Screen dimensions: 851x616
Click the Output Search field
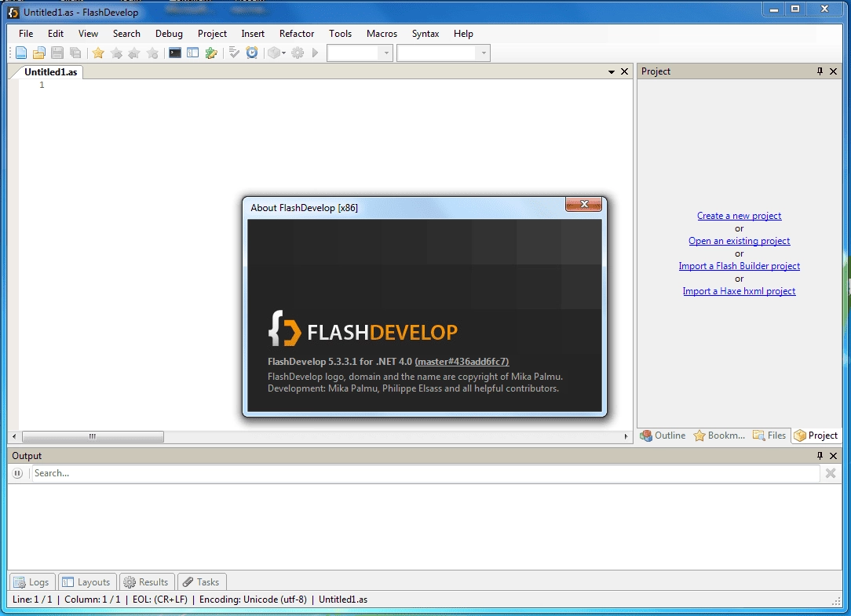(x=425, y=473)
